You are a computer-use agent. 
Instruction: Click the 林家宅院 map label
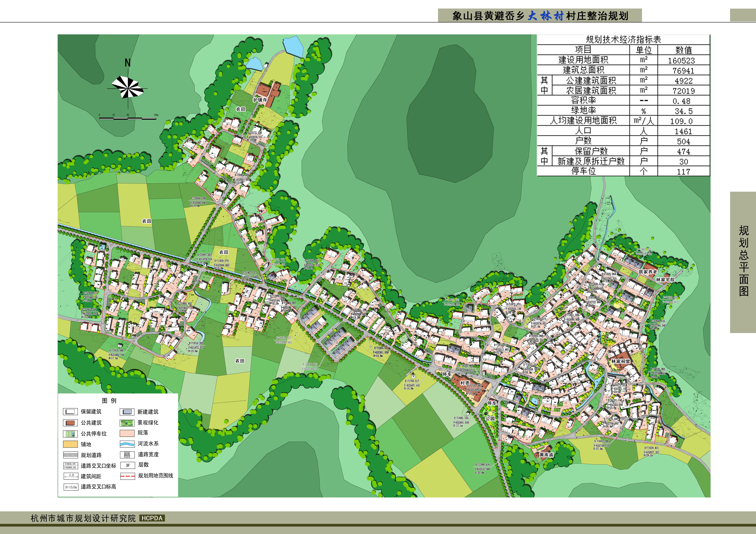pyautogui.click(x=665, y=280)
